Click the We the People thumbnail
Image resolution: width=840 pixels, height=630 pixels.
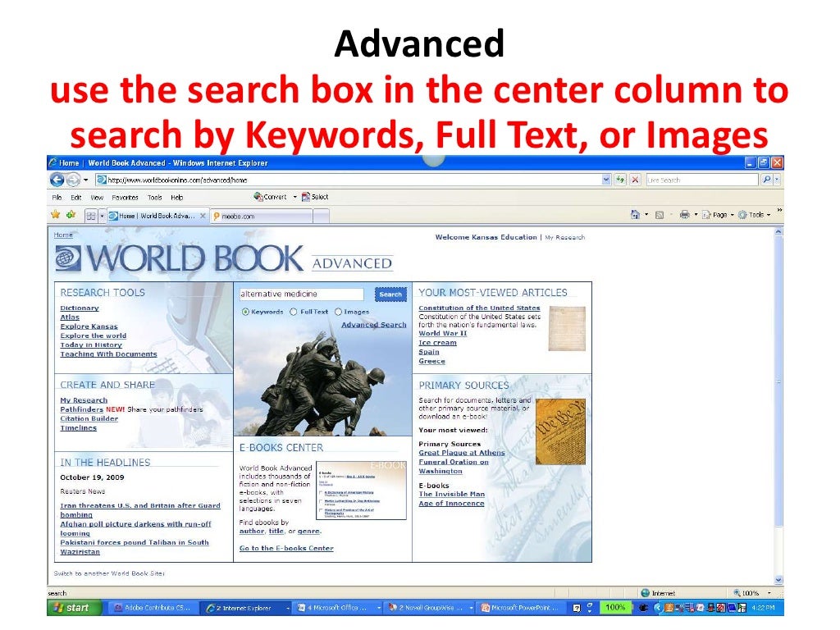(x=560, y=431)
